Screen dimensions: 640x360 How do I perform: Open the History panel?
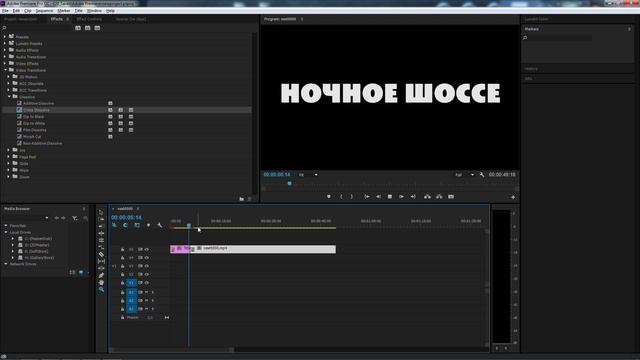(531, 69)
